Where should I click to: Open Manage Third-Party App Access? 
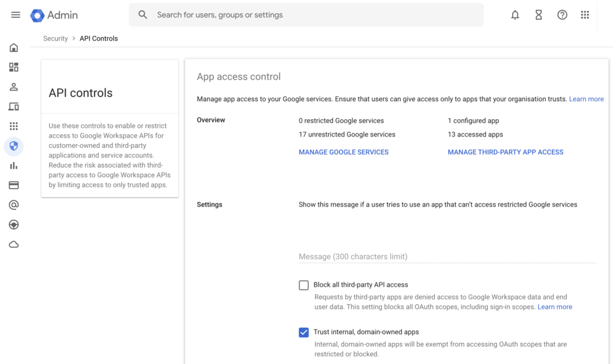click(505, 152)
